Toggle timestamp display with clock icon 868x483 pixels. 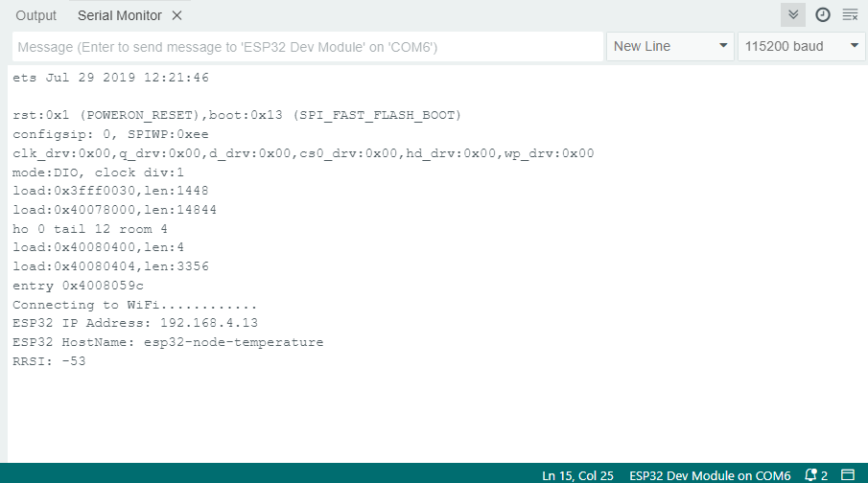click(x=822, y=14)
